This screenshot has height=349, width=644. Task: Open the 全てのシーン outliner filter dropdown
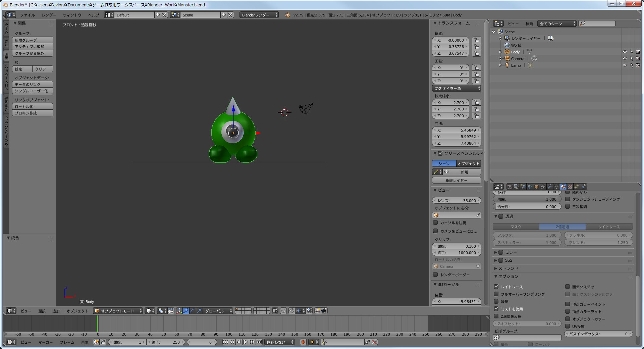click(557, 23)
